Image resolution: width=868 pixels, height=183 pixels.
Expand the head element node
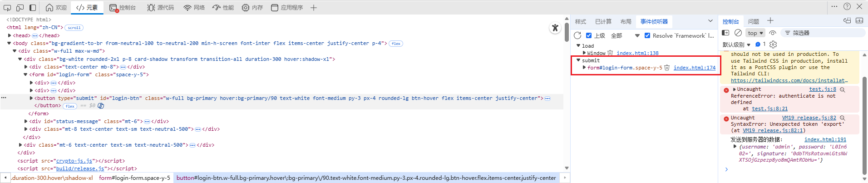pyautogui.click(x=10, y=35)
